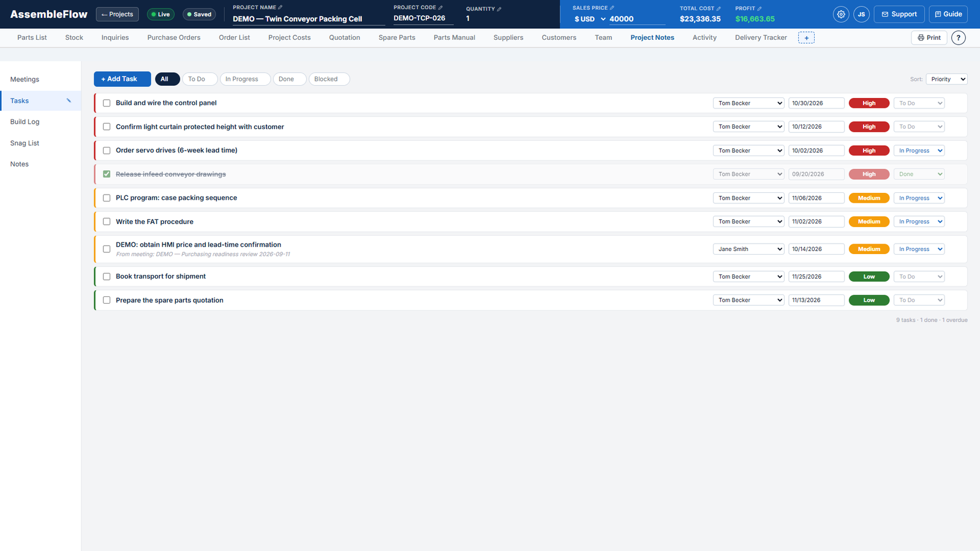
Task: Tick the 'Book transport for shipment' checkbox
Action: click(x=107, y=277)
